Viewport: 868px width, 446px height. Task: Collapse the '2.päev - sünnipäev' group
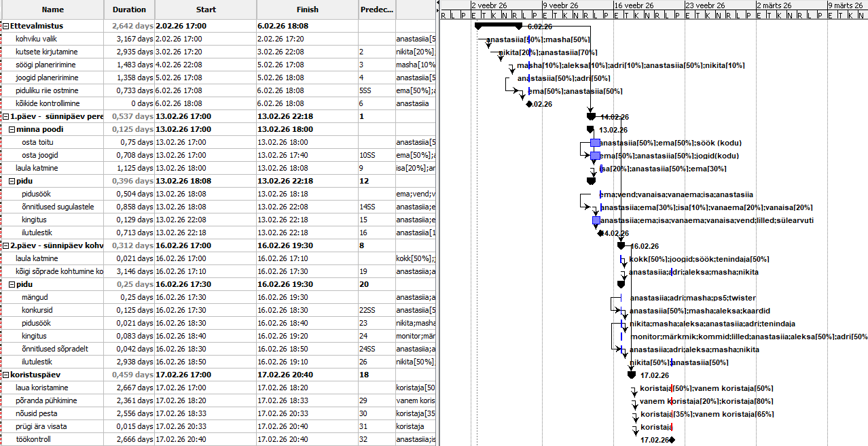[6, 245]
